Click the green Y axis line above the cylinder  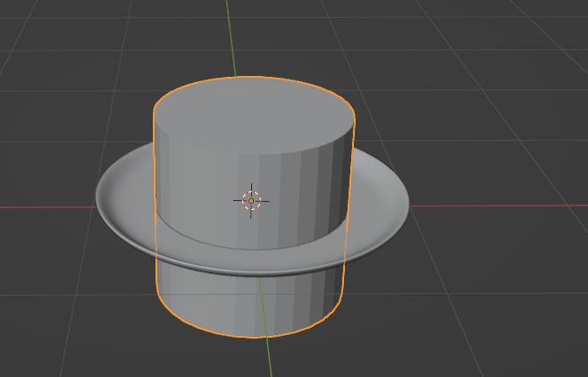click(229, 36)
